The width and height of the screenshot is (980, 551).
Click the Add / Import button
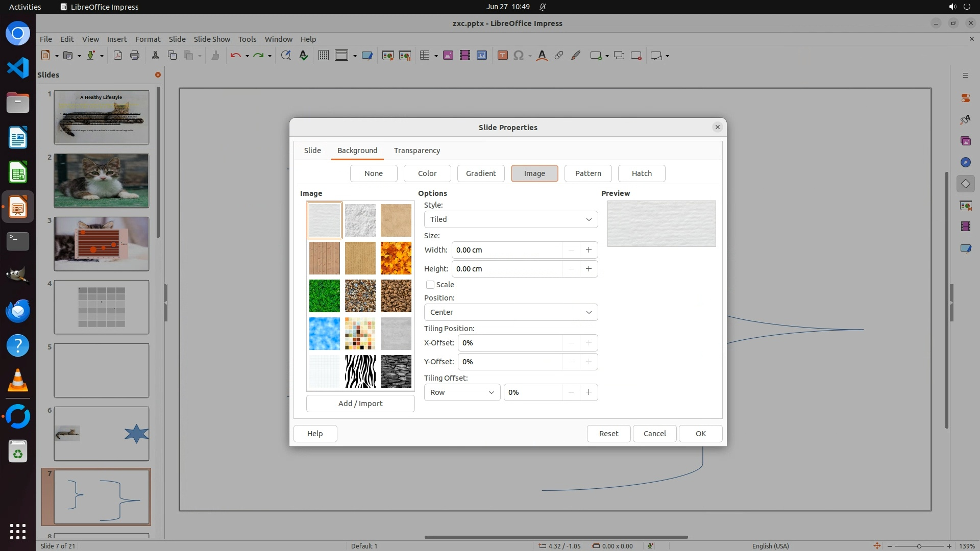360,404
